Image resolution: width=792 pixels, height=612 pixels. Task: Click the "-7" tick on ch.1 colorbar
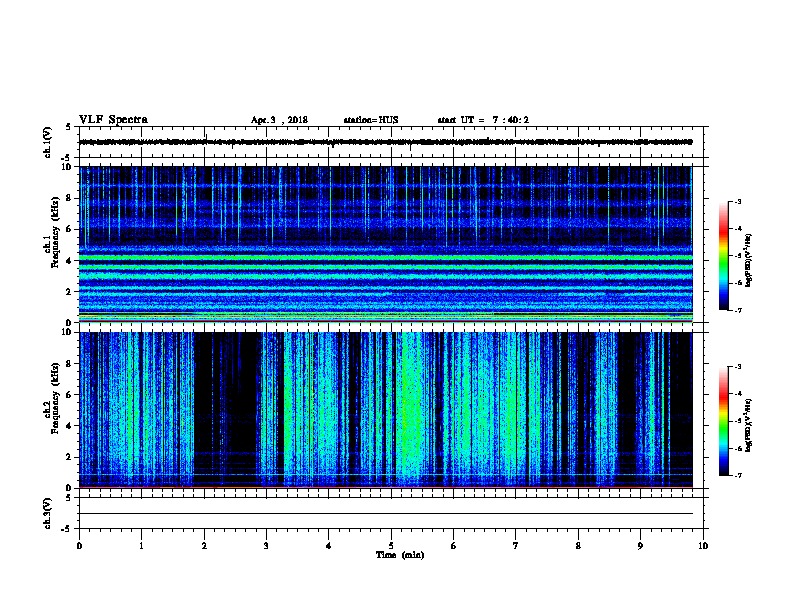point(737,310)
